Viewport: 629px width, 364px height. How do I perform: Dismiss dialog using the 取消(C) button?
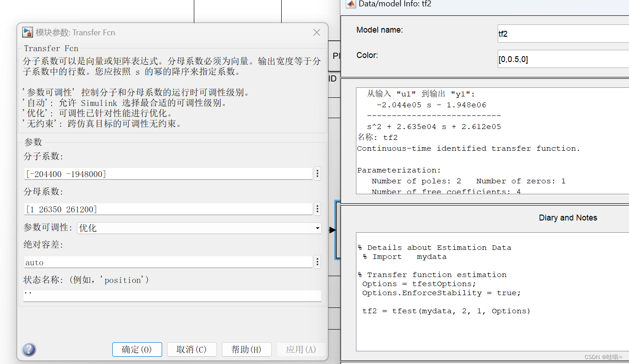pyautogui.click(x=192, y=349)
